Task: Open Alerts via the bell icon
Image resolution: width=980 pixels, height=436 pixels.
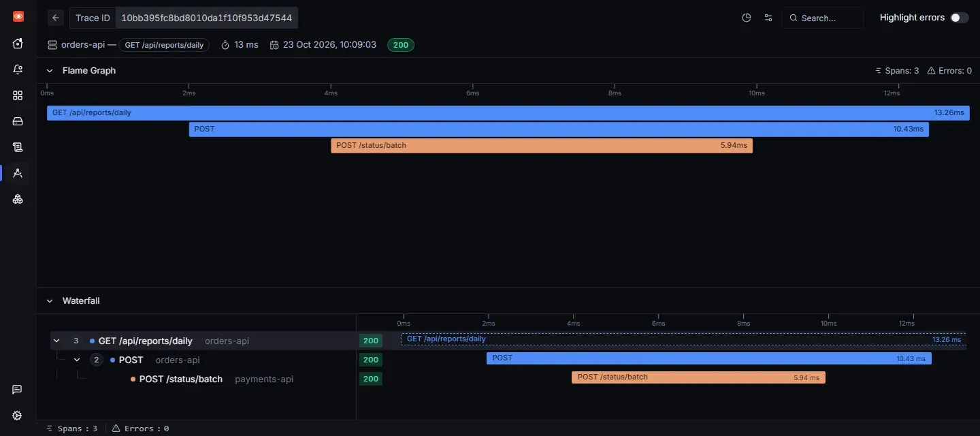Action: [18, 69]
